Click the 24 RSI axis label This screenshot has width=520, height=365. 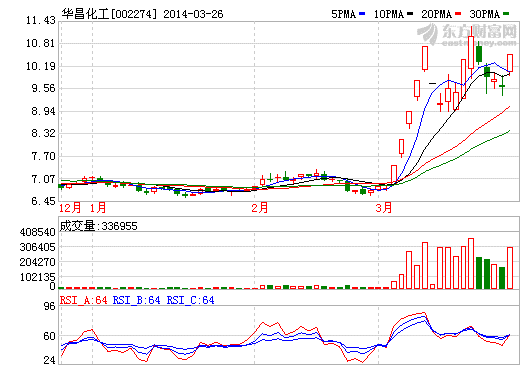tap(50, 360)
